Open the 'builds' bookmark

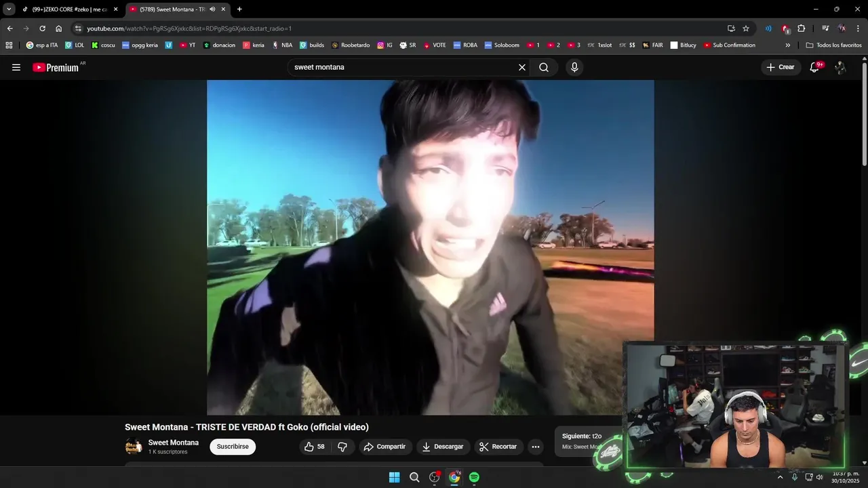click(x=312, y=45)
